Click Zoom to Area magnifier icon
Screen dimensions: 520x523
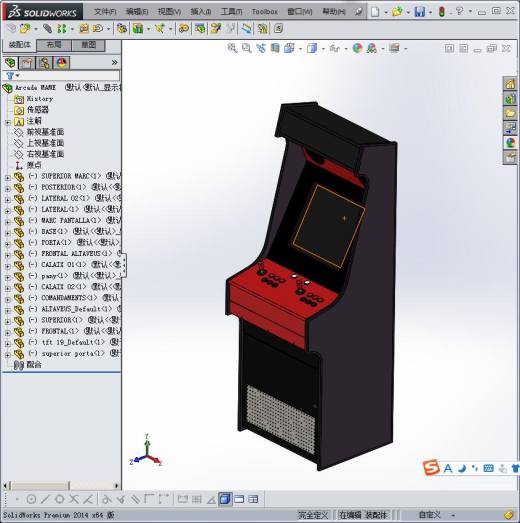point(247,48)
